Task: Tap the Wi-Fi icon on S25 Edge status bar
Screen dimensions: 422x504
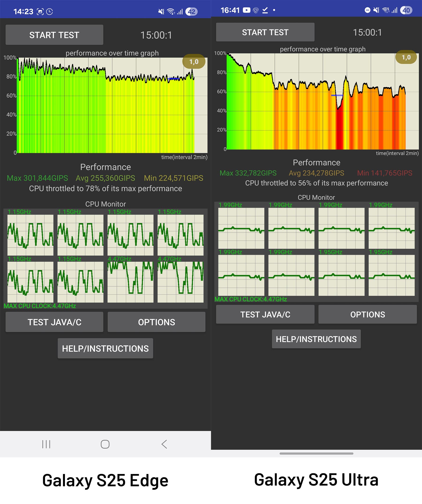Action: point(171,11)
